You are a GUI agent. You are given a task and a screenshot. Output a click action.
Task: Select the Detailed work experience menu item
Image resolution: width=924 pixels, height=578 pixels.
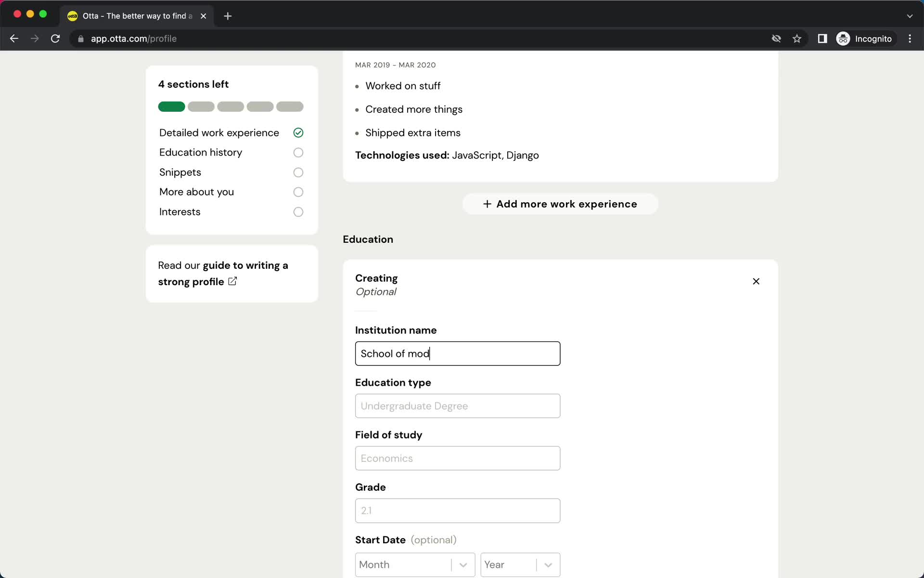click(x=219, y=132)
